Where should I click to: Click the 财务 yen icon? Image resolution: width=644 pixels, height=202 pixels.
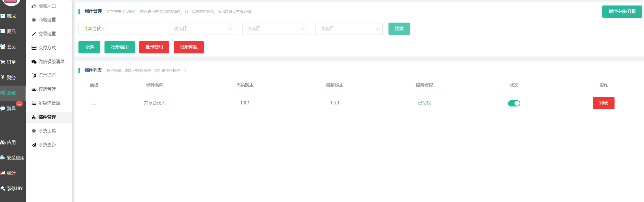(x=3, y=77)
